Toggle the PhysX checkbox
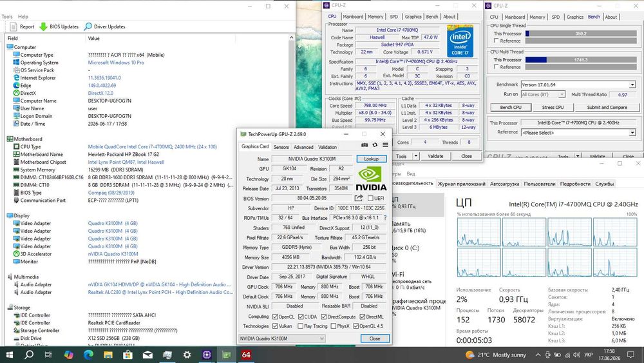Screen dimensions: 644x363 point(334,326)
